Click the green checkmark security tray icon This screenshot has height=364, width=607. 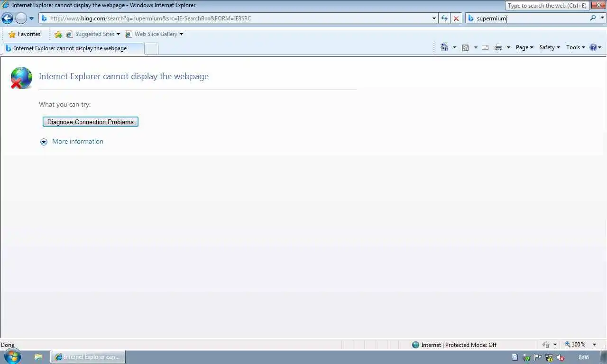(x=526, y=357)
